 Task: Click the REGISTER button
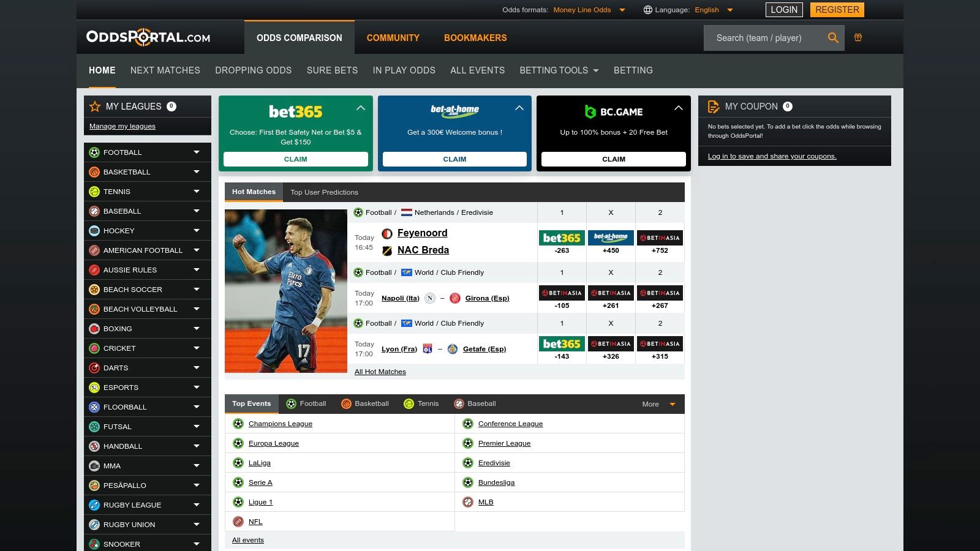(837, 10)
